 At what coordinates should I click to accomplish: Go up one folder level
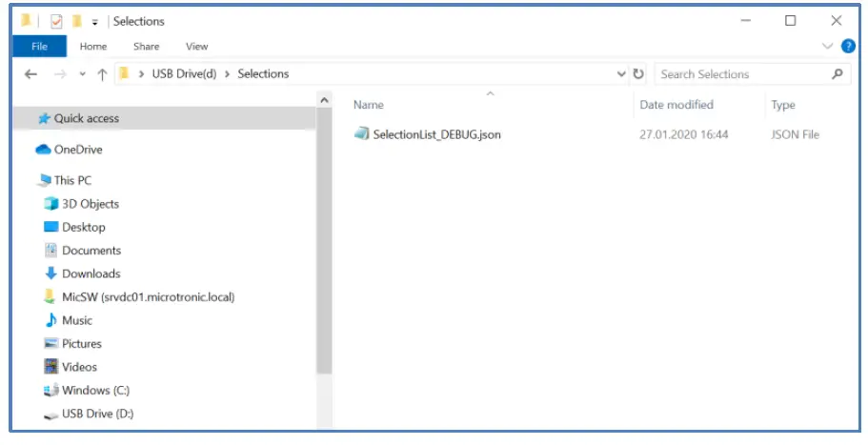tap(102, 74)
